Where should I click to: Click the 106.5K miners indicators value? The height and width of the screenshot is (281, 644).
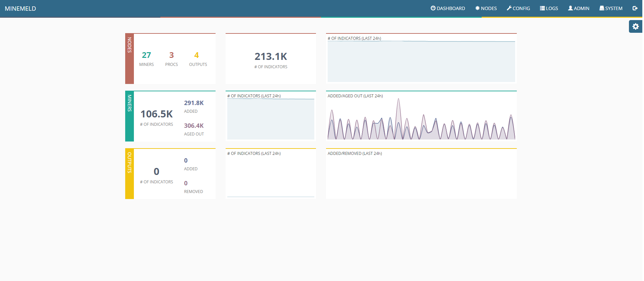pos(156,114)
